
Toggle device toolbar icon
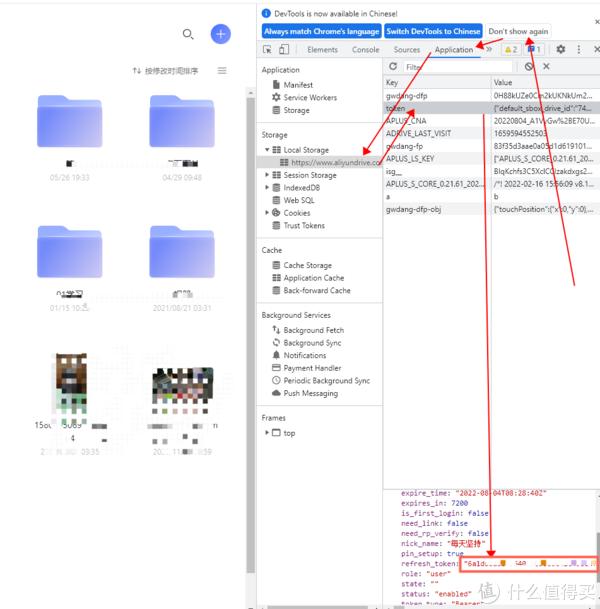pos(284,49)
